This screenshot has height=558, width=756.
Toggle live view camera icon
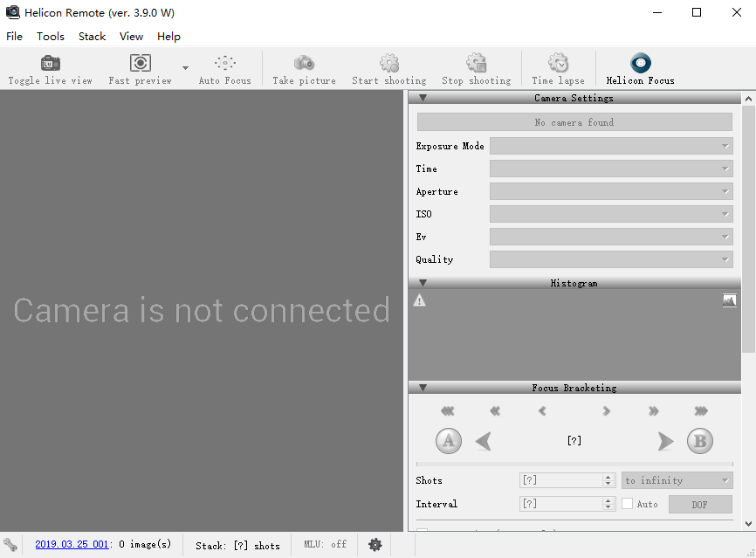[50, 63]
